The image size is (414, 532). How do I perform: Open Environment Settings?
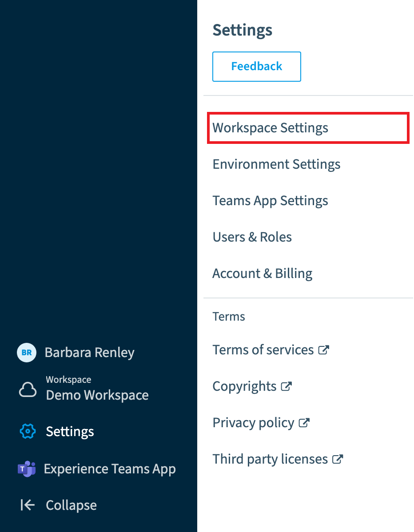276,165
